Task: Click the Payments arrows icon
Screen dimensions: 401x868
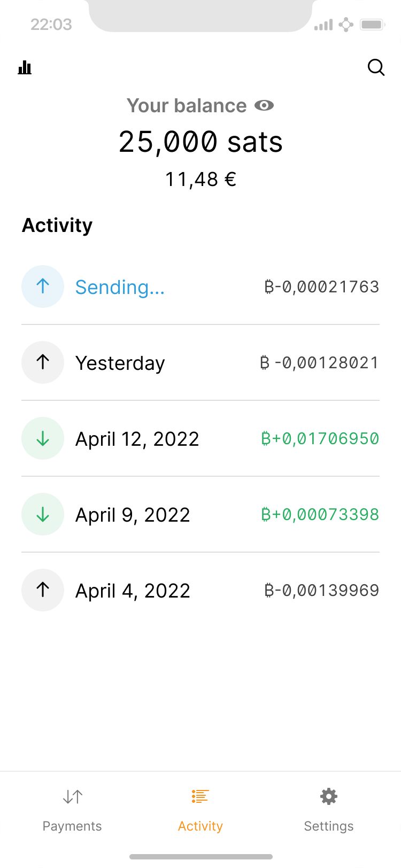Action: tap(72, 797)
